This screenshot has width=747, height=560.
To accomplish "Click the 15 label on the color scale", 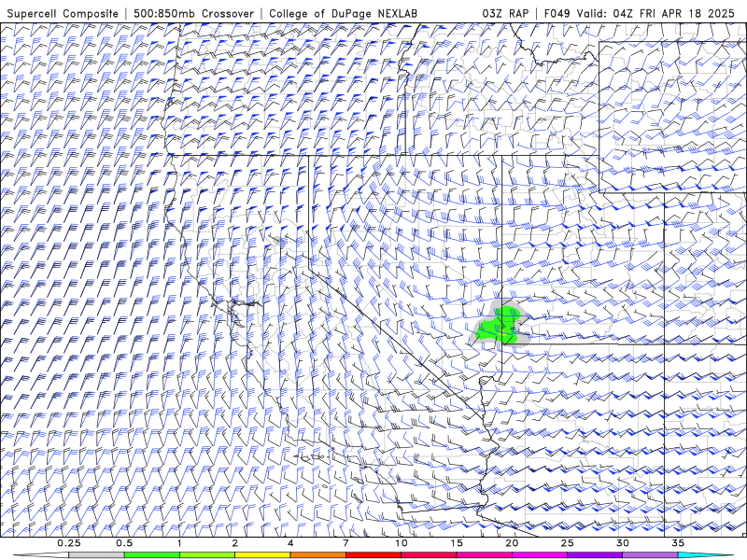I will tap(457, 543).
